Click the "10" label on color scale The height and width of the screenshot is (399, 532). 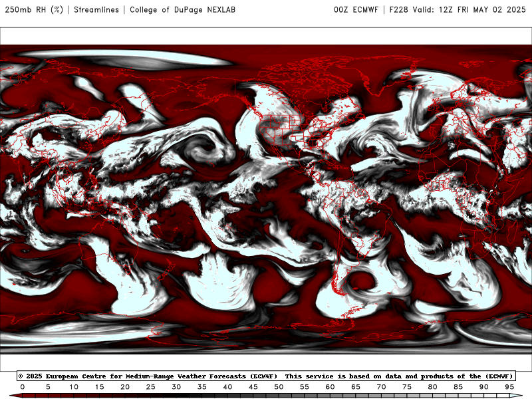coord(74,387)
